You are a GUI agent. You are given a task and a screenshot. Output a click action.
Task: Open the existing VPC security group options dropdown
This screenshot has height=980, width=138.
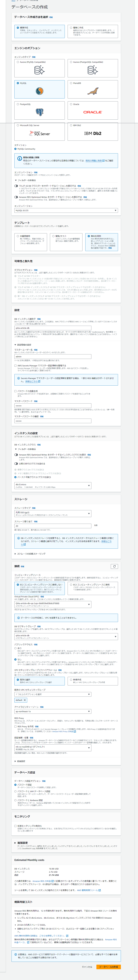[53, 694]
